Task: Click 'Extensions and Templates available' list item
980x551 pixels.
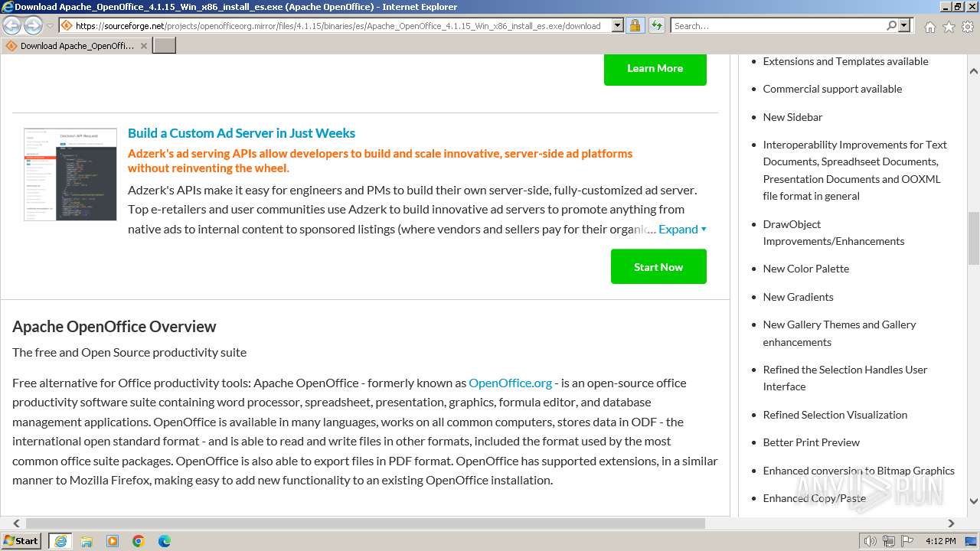Action: tap(845, 61)
